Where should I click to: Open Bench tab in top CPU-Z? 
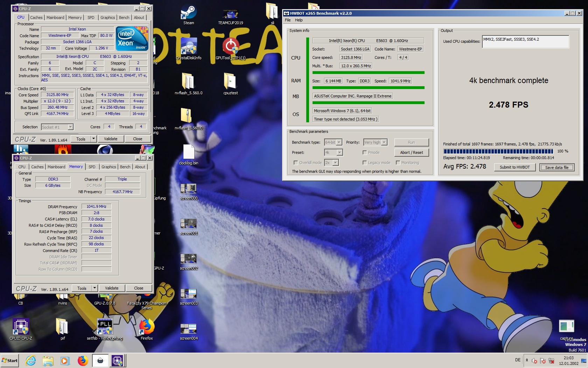tap(124, 18)
